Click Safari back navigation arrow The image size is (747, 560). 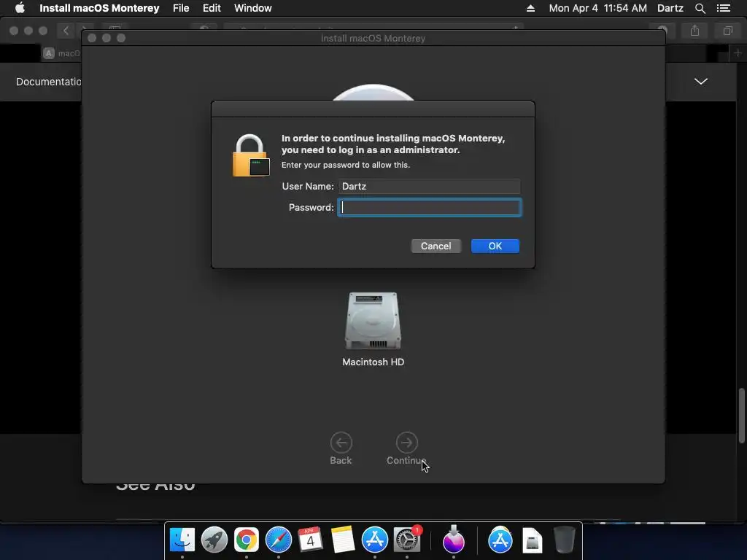[66, 31]
